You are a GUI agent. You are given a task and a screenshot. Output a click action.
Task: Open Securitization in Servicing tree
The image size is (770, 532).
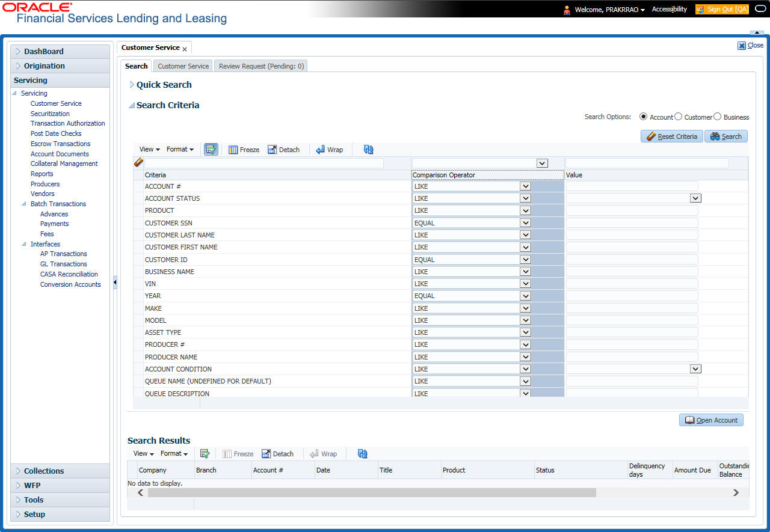pos(50,114)
